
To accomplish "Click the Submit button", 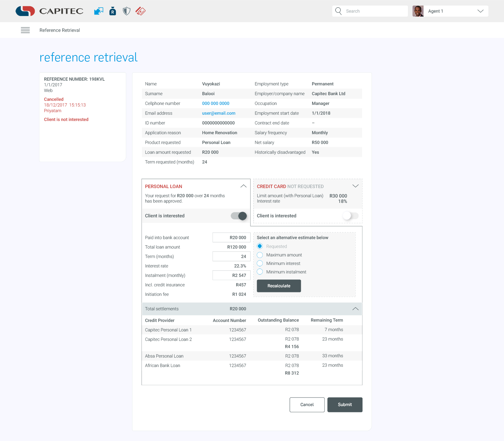I will coord(345,405).
